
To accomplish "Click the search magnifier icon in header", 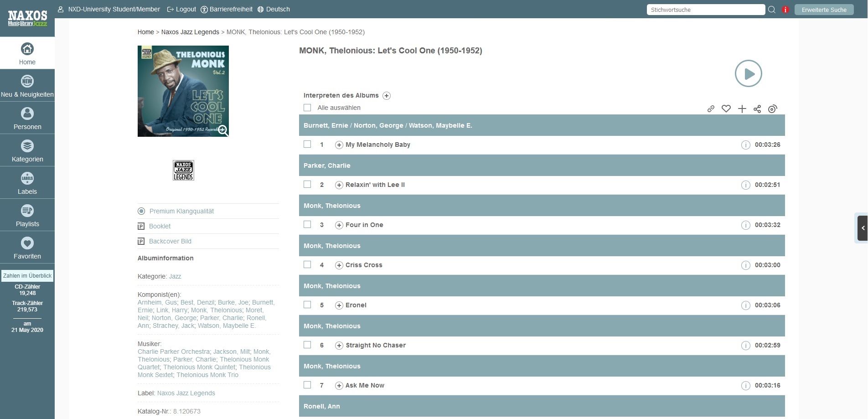I will (772, 10).
